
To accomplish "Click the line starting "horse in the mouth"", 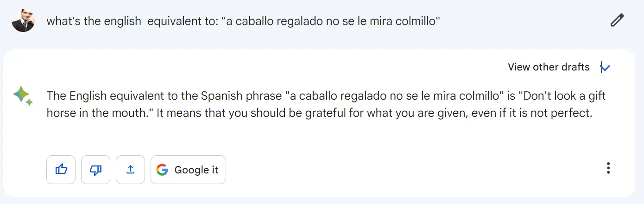I will click(x=320, y=113).
